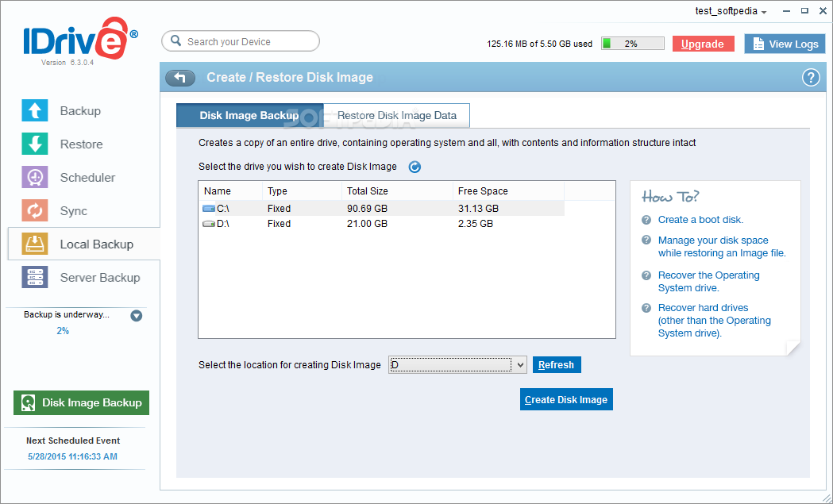Click the help icon beside Manage your disk space
This screenshot has height=504, width=833.
pos(646,240)
